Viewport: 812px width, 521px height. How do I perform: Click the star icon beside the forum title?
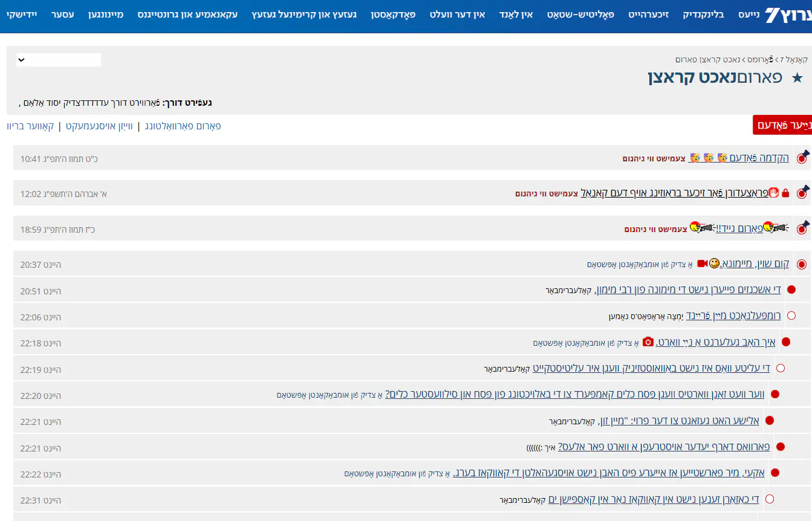pyautogui.click(x=797, y=77)
